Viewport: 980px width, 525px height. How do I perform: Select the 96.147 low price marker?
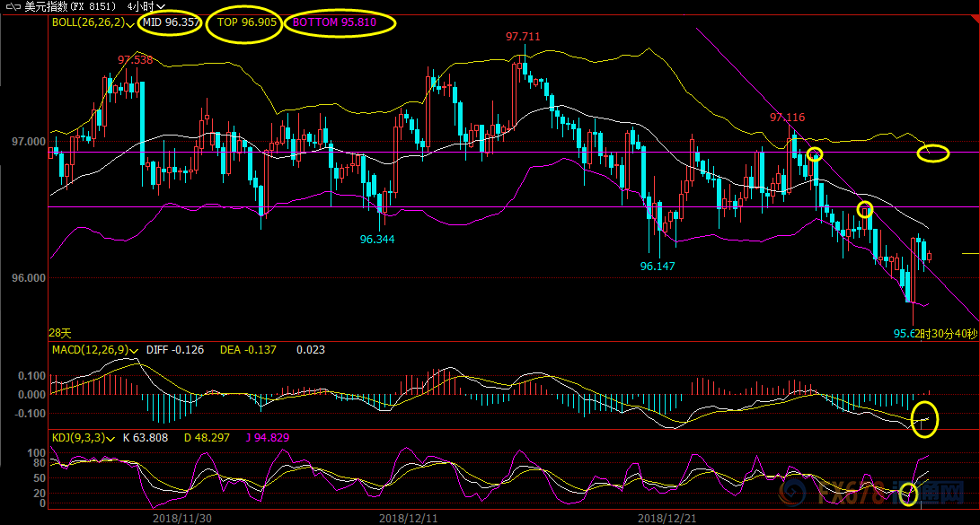coord(658,267)
